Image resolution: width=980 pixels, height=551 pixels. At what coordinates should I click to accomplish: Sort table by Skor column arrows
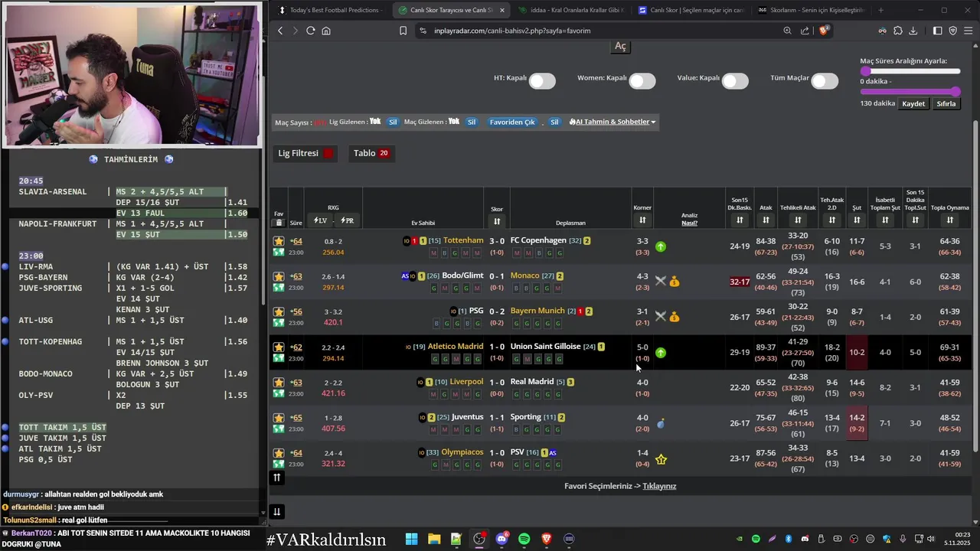497,221
